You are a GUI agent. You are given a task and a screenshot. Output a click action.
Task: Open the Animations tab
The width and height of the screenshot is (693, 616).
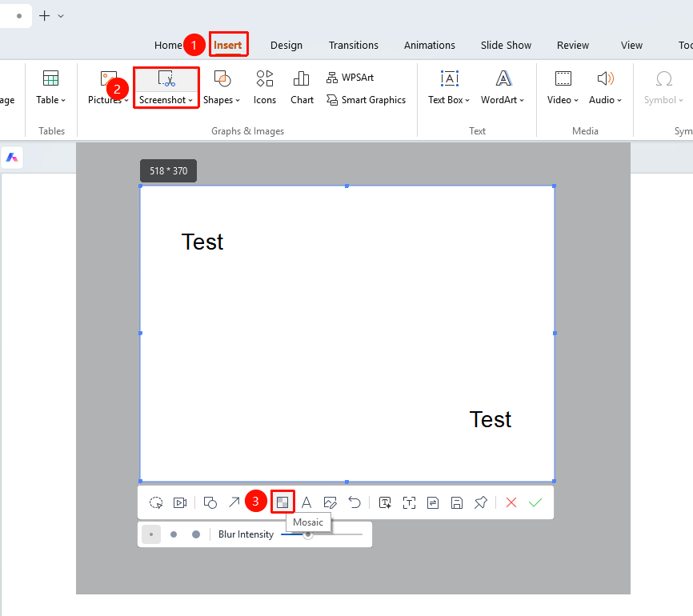tap(430, 45)
